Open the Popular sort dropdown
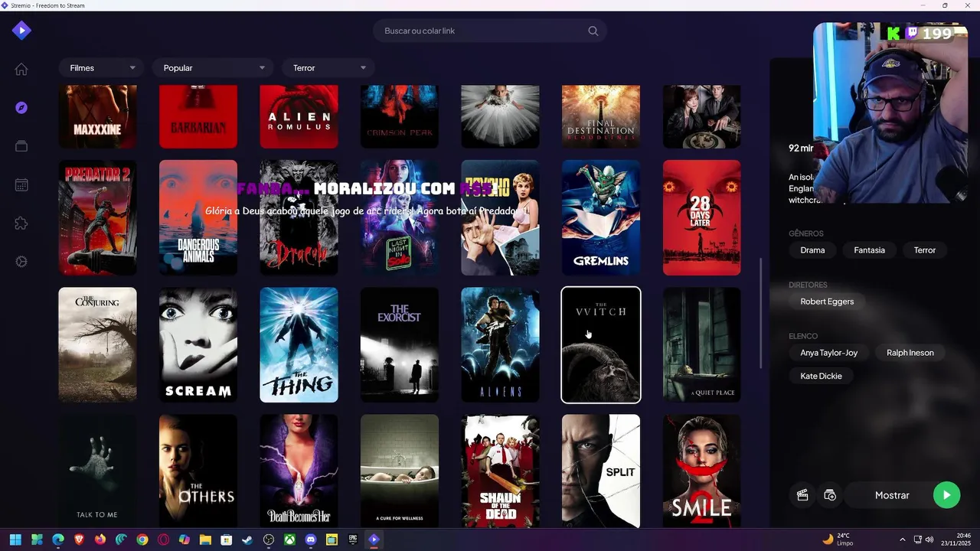The width and height of the screenshot is (980, 551). 213,68
